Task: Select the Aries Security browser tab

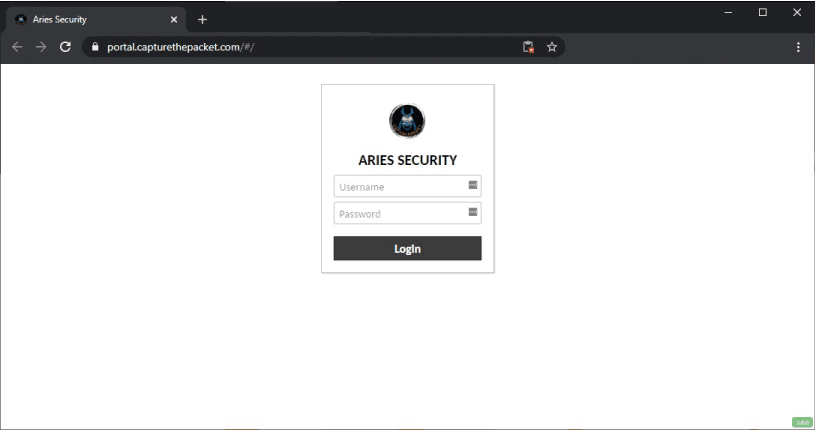Action: [96, 20]
